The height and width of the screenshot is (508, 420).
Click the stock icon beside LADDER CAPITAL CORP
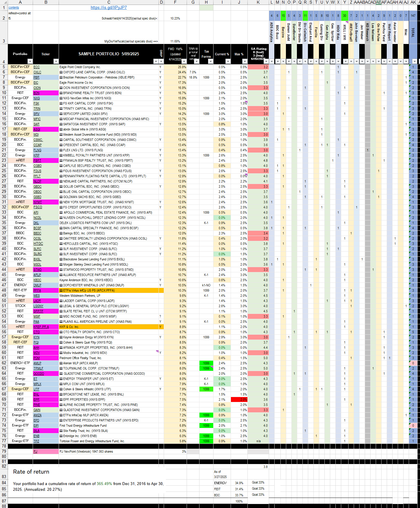coord(61,301)
